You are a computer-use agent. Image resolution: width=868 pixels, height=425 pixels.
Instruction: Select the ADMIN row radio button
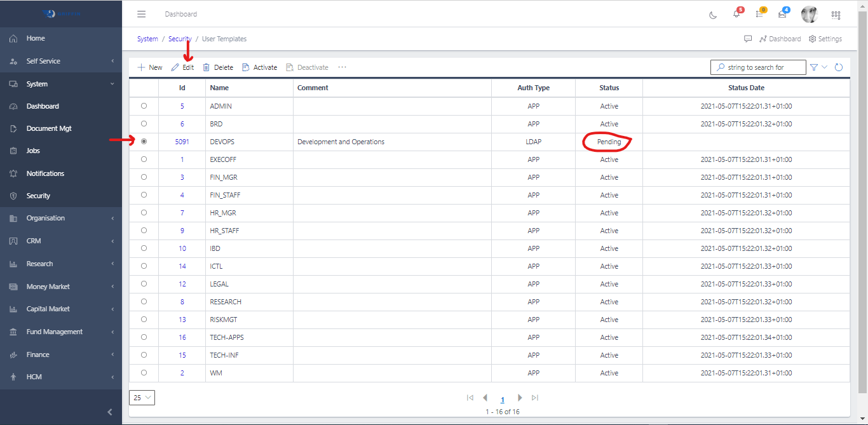coord(144,106)
